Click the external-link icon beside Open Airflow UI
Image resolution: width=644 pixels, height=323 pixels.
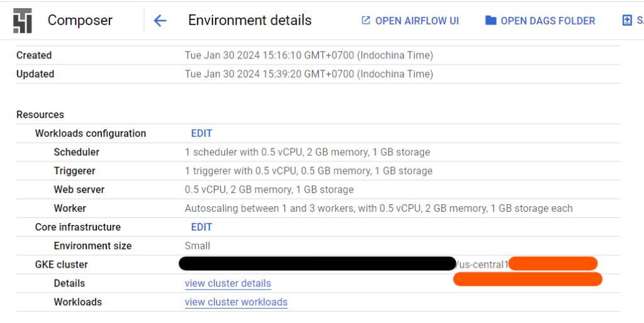coord(366,21)
